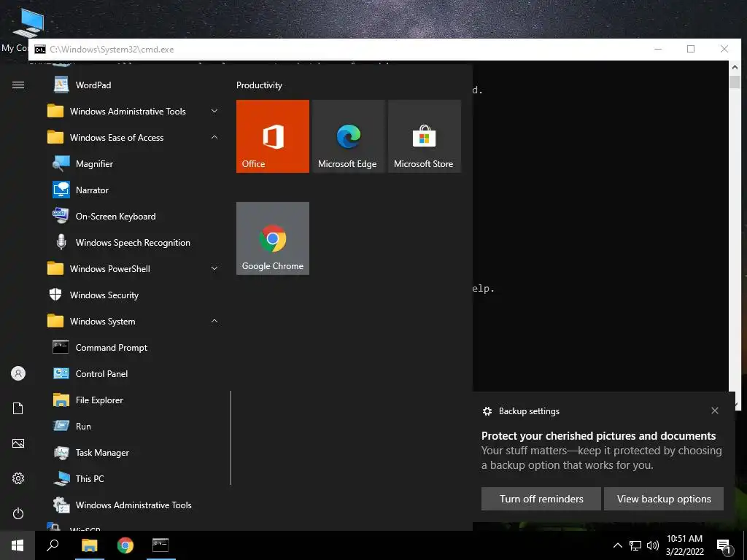Click the taskbar Search magnifier
Image resolution: width=747 pixels, height=560 pixels.
53,545
